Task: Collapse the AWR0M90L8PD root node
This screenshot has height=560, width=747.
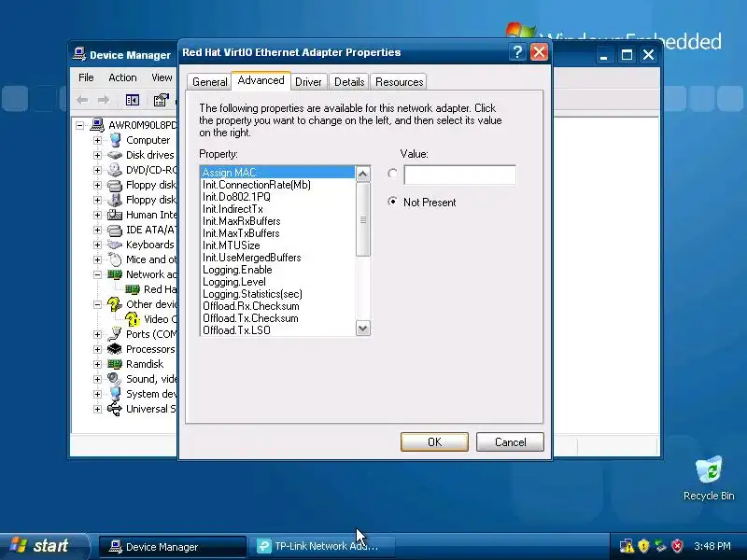Action: pyautogui.click(x=79, y=125)
